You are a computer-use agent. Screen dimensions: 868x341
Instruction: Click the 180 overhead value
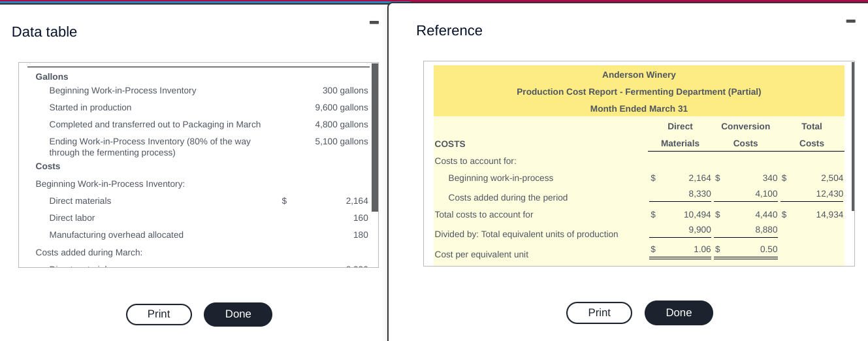[361, 235]
